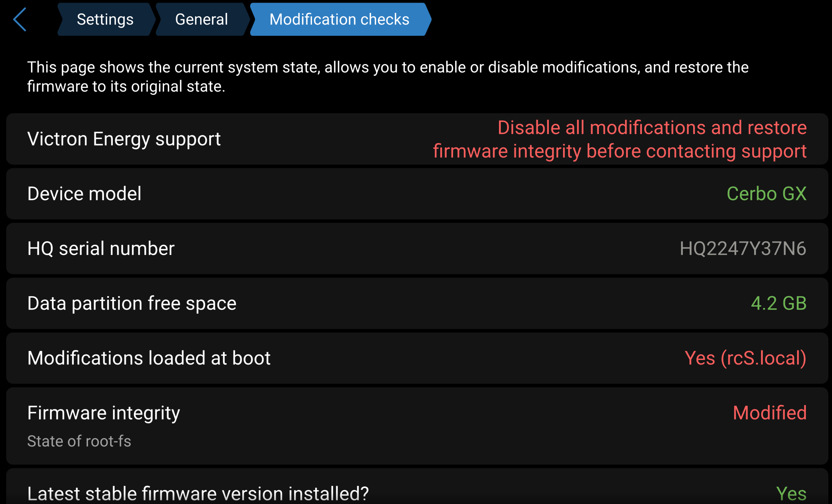Screen dimensions: 832x504
Task: Open Modifications loaded at boot label
Action: click(149, 358)
